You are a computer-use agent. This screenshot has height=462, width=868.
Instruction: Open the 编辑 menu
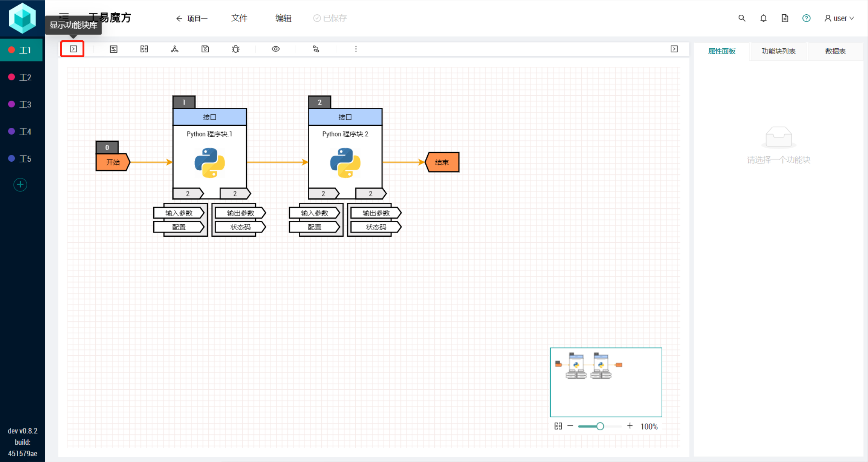pos(283,18)
